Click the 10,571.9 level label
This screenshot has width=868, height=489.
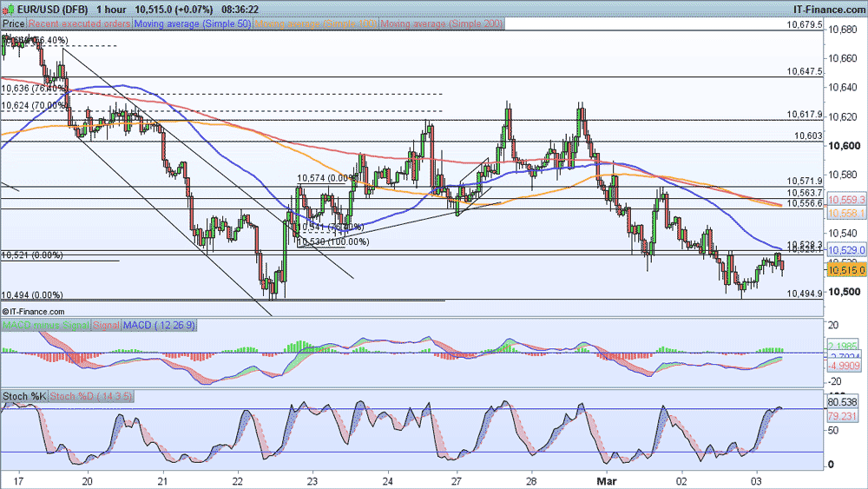coord(805,181)
